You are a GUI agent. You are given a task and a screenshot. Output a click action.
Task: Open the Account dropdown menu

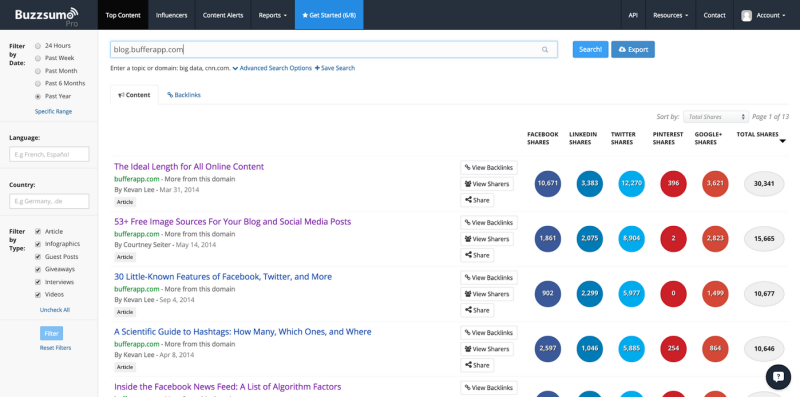point(763,15)
